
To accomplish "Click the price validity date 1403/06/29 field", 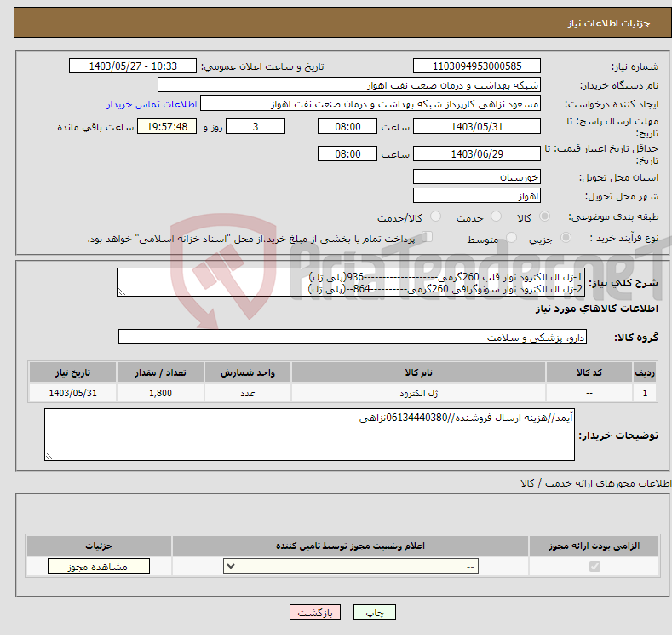I will coord(477,153).
